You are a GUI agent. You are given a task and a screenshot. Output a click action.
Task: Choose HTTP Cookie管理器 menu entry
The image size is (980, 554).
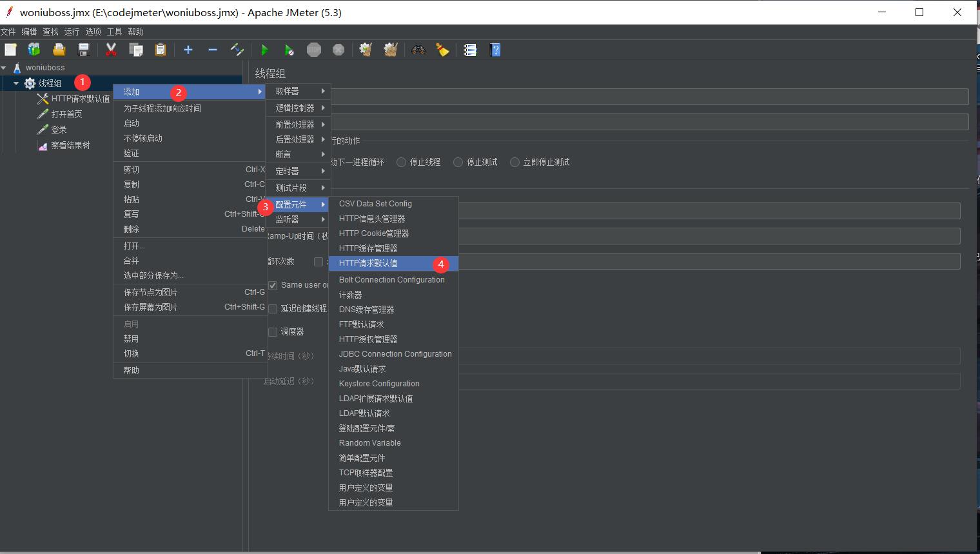(x=393, y=233)
